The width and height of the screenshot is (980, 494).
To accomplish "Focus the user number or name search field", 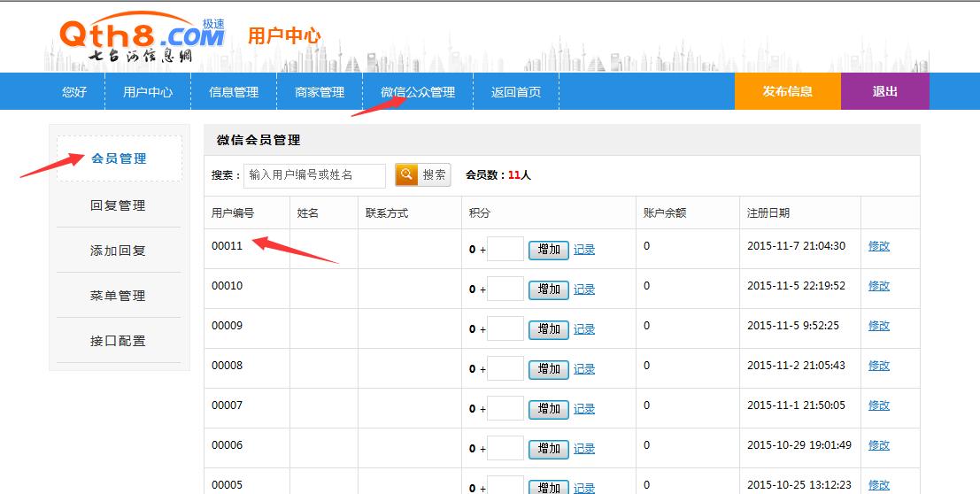I will coord(314,175).
